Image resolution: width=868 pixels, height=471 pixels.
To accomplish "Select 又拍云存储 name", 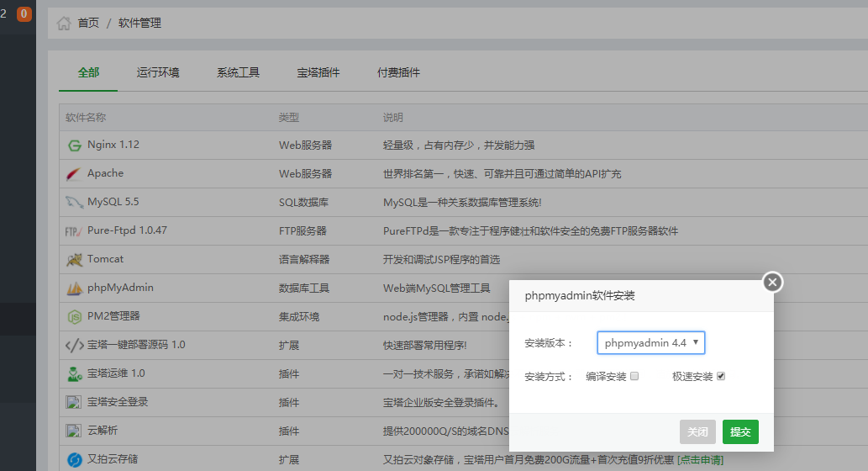I will coord(113,459).
